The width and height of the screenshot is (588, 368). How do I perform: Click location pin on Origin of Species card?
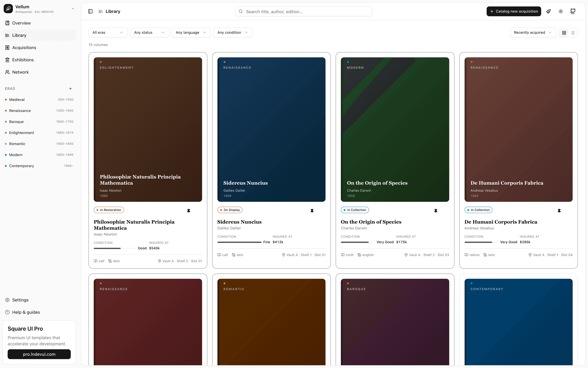pos(406,255)
